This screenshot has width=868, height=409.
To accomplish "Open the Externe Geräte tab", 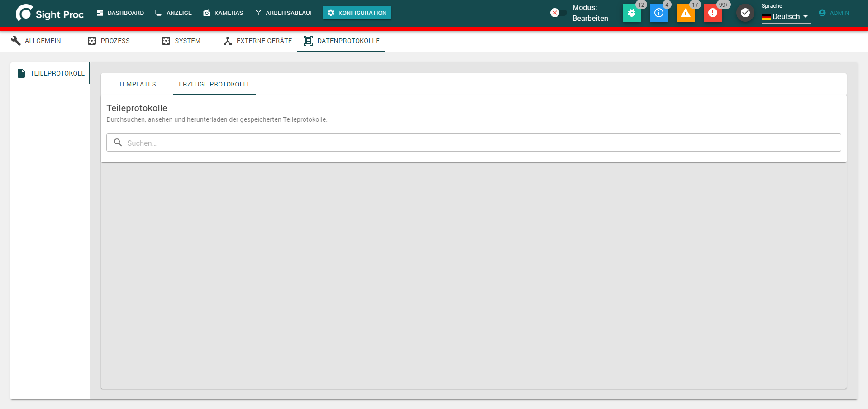I will point(258,41).
